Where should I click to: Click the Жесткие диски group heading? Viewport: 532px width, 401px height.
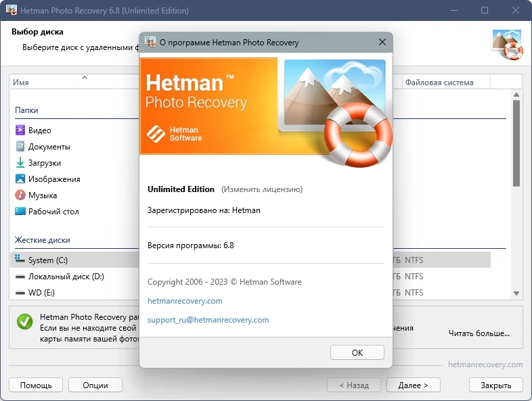coord(43,240)
